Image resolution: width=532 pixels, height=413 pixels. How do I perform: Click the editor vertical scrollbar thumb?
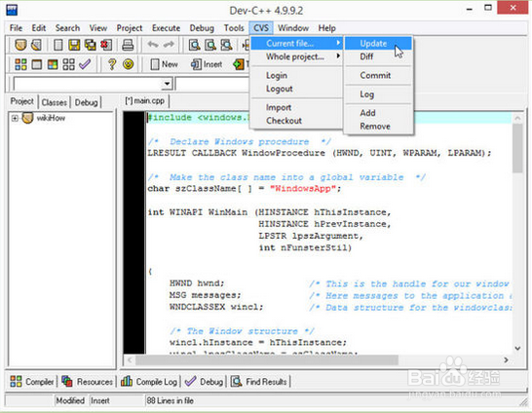[x=517, y=148]
